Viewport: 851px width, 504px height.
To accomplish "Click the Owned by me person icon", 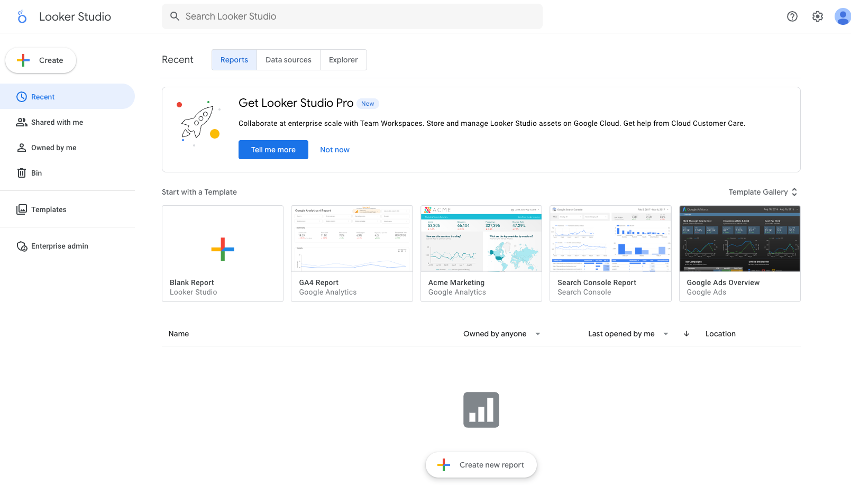I will (22, 148).
